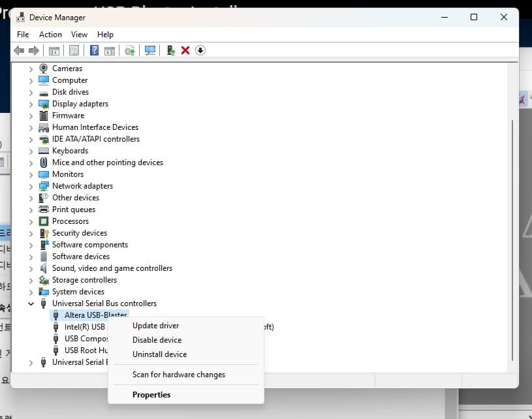Open the Action menu
This screenshot has height=419, width=532.
click(x=50, y=35)
